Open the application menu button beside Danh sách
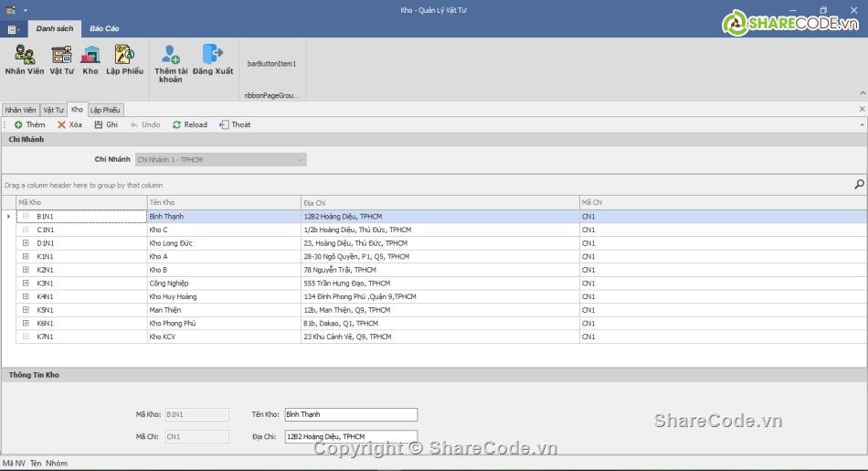868x471 pixels. tap(14, 29)
